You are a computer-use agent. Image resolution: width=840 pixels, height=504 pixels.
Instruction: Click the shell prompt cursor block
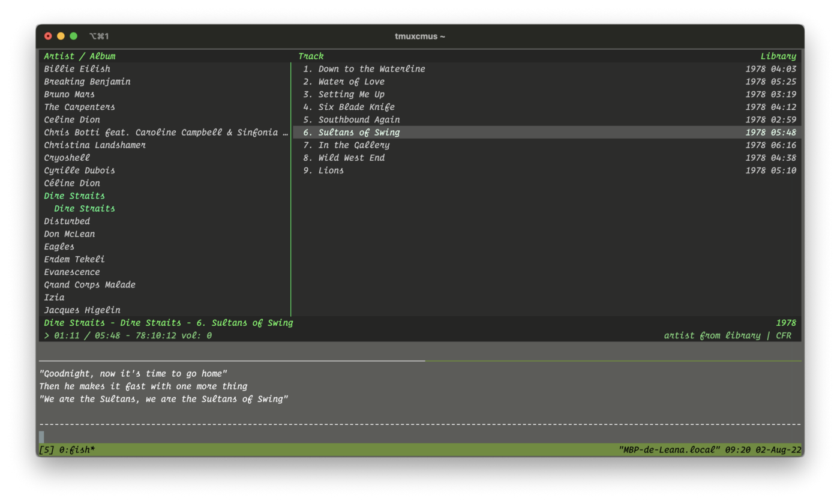tap(41, 437)
